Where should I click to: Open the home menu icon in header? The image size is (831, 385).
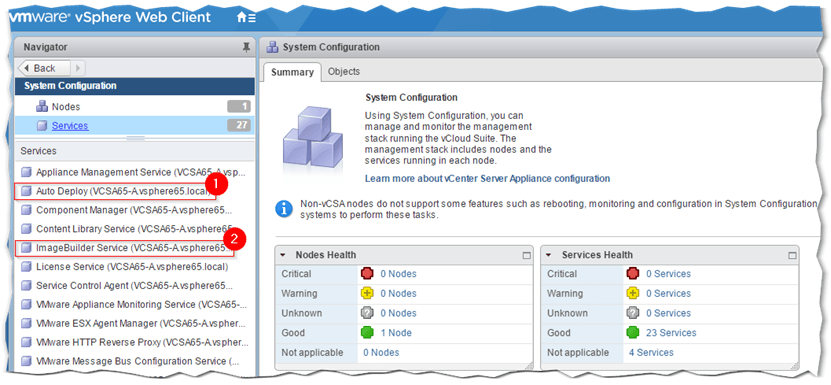click(x=246, y=17)
